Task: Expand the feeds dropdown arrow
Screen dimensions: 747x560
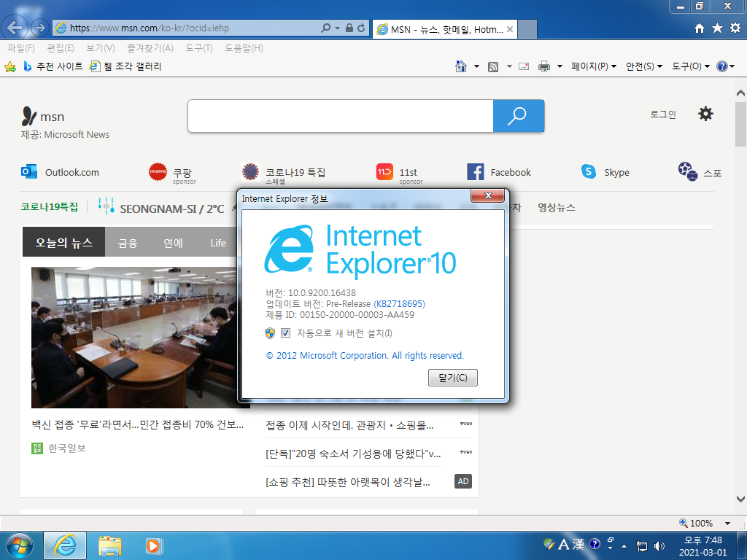Action: pos(508,66)
